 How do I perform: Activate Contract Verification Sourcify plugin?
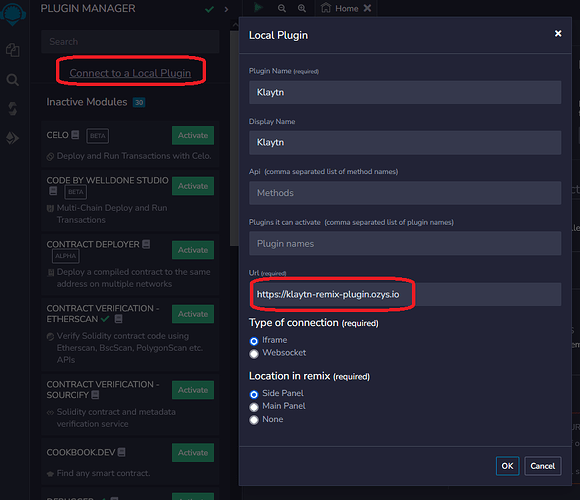click(x=193, y=390)
